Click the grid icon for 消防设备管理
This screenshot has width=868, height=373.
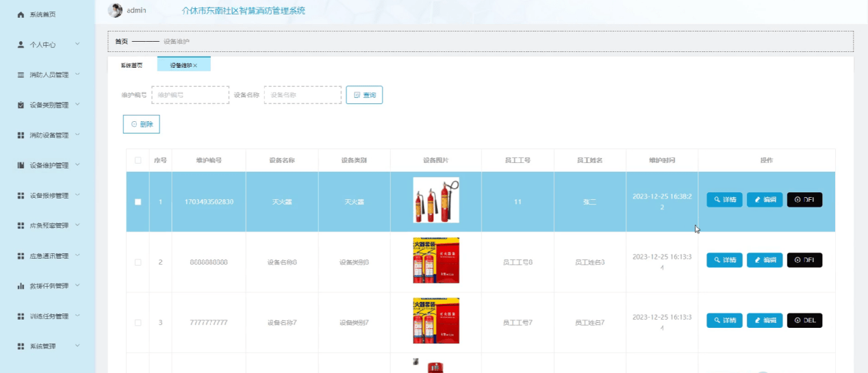pos(21,136)
